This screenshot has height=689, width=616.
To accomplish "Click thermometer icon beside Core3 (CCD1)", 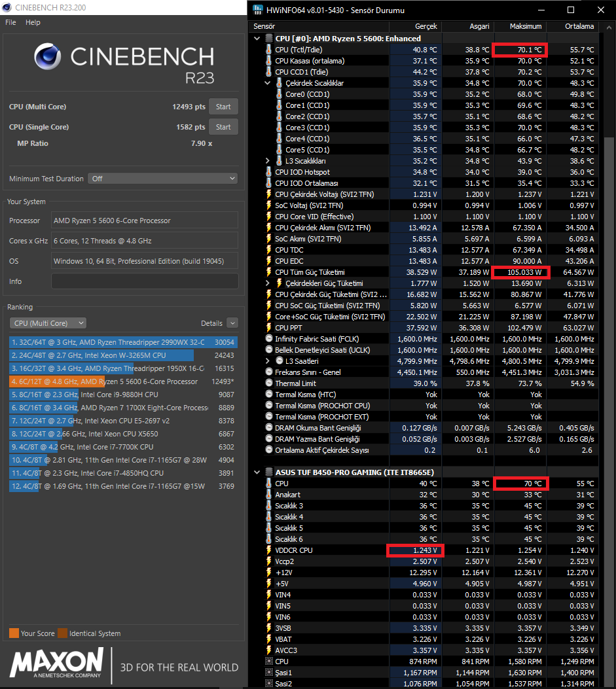I will [x=280, y=128].
